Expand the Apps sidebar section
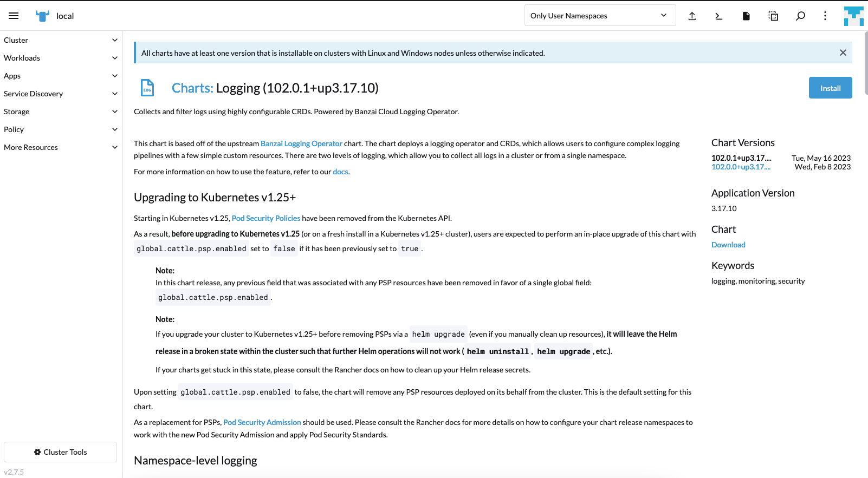 point(61,76)
